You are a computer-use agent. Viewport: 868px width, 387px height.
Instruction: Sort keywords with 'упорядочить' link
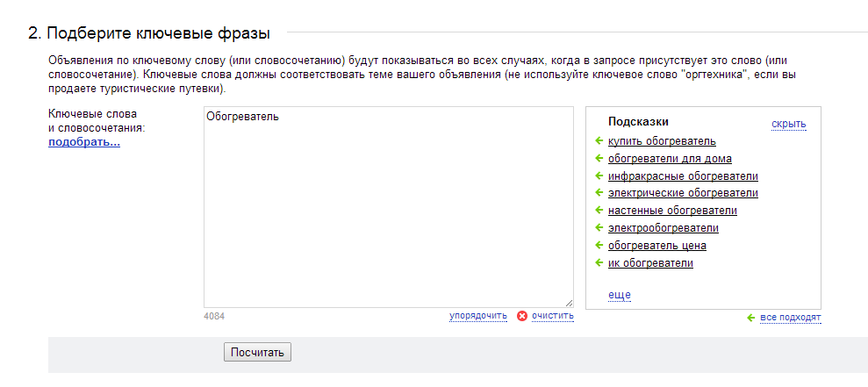[478, 316]
